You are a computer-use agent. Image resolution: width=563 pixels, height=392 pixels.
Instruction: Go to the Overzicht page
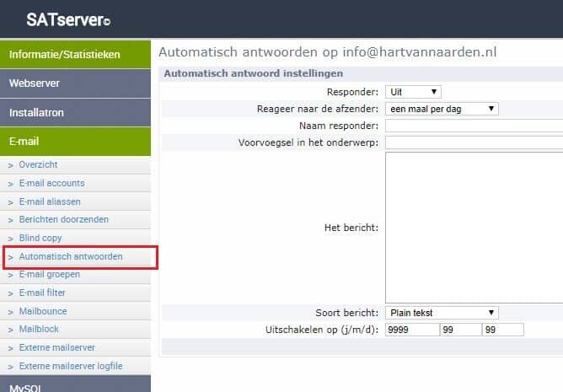point(38,164)
